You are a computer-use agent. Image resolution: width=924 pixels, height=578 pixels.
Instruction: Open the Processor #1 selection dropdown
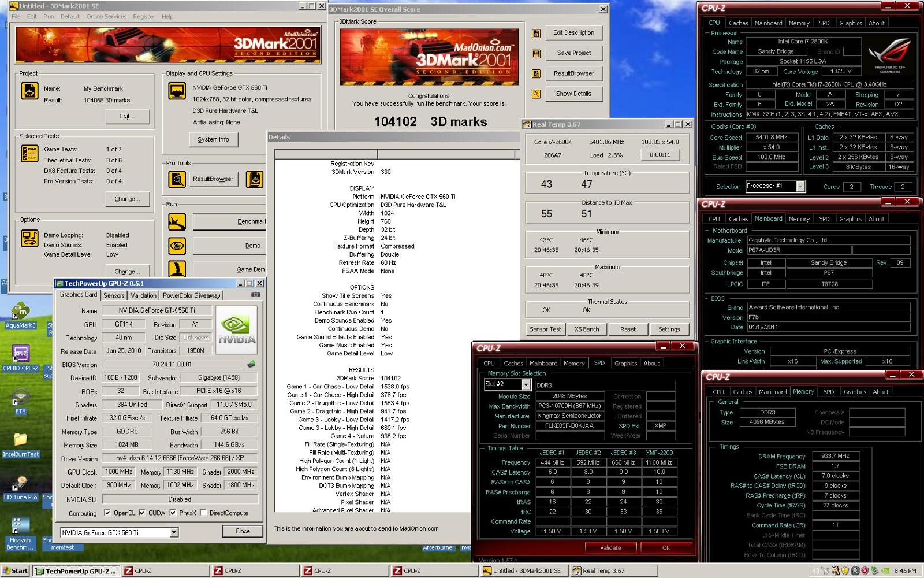pyautogui.click(x=800, y=186)
